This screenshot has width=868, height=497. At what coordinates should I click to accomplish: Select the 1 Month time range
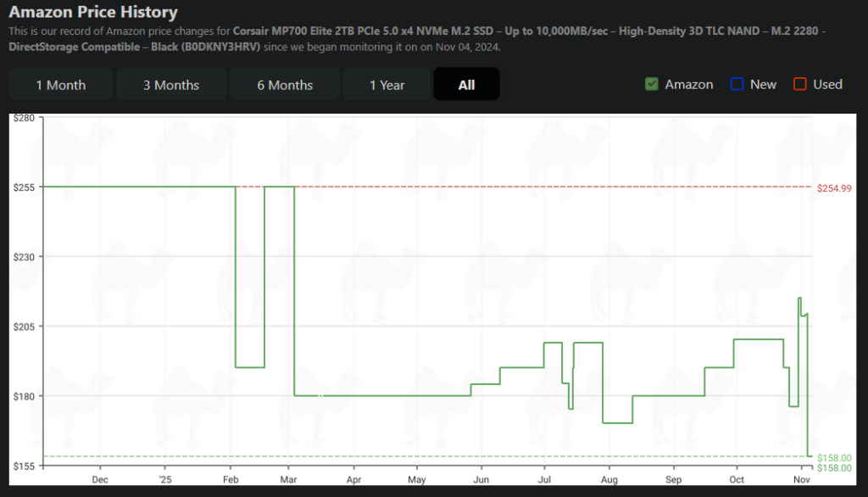tap(61, 85)
